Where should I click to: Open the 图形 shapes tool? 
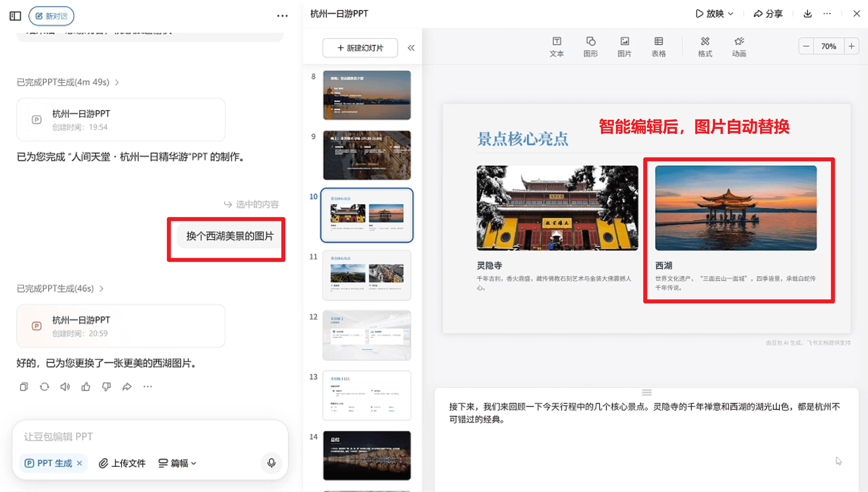coord(590,46)
